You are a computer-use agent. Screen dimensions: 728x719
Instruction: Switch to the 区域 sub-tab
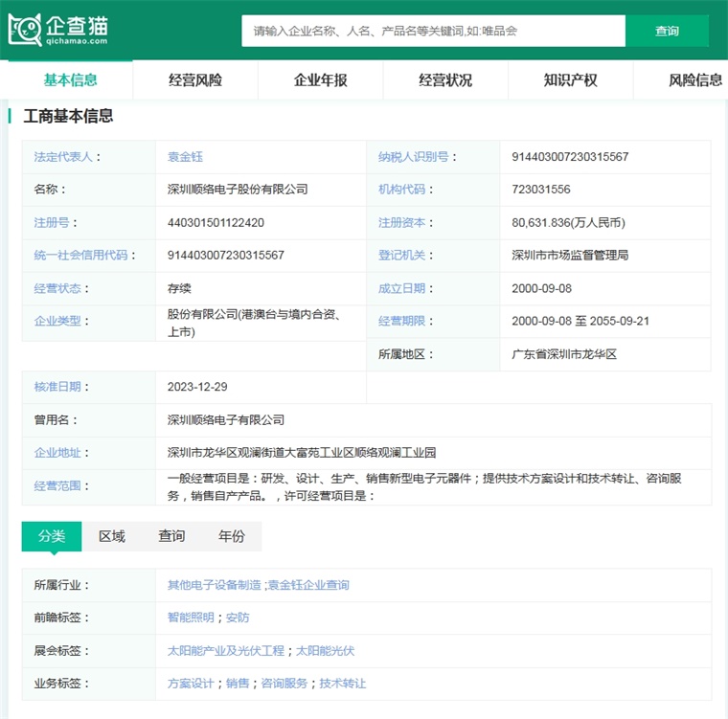pos(112,536)
